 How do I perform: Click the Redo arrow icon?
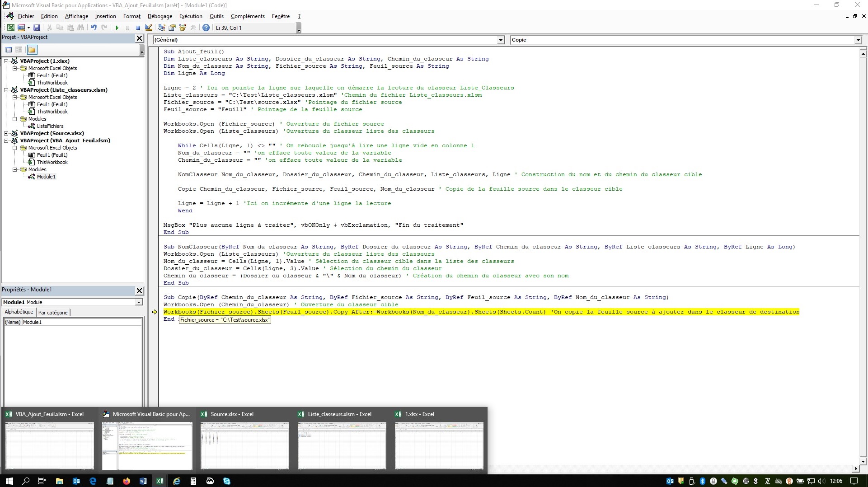click(x=104, y=28)
